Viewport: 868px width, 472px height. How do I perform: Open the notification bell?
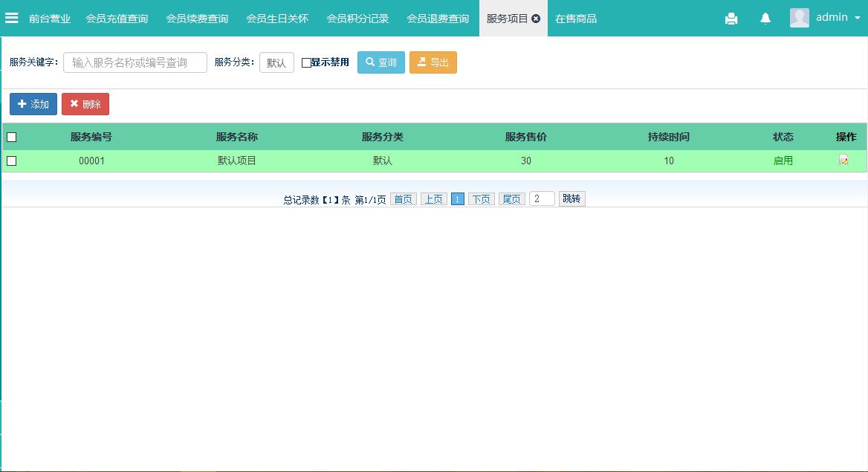click(765, 19)
